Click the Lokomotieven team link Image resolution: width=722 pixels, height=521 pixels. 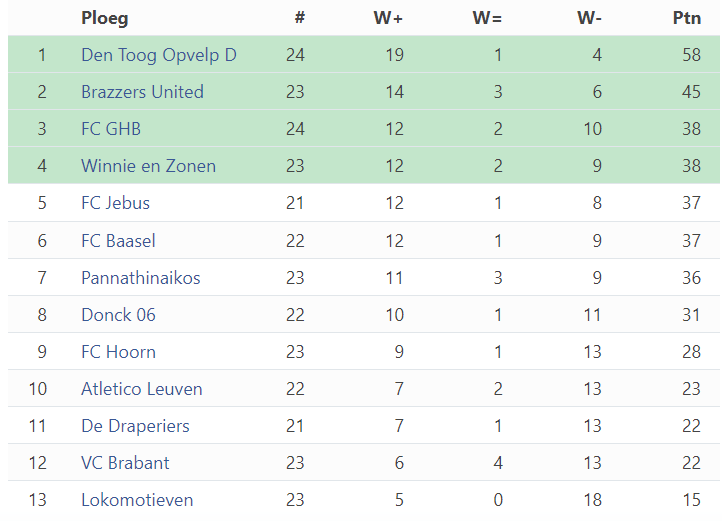click(137, 500)
